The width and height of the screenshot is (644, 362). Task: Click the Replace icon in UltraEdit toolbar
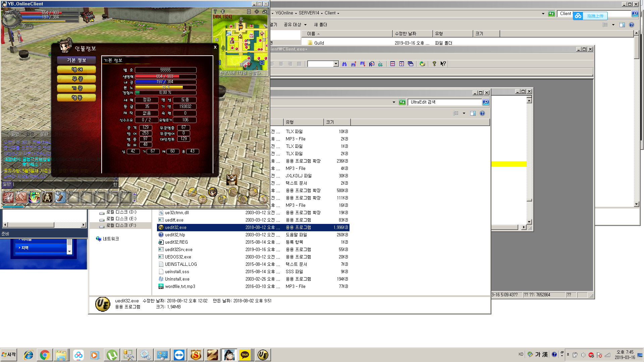point(372,64)
